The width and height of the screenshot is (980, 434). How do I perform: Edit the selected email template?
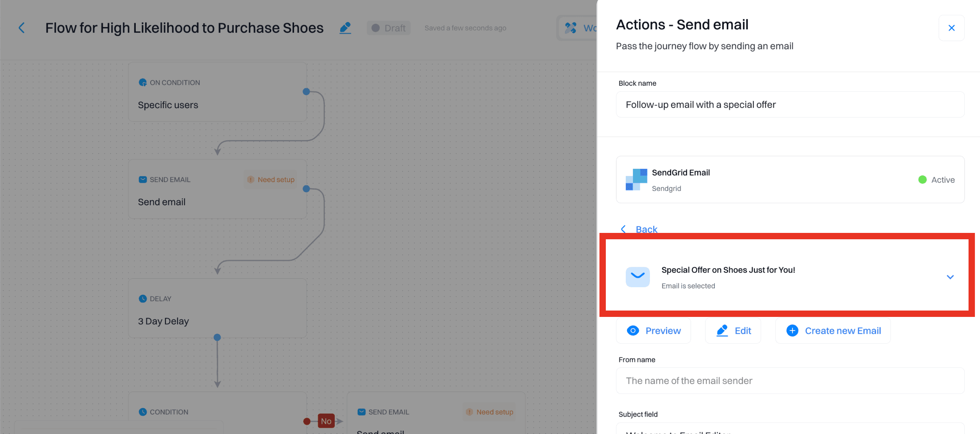coord(733,330)
